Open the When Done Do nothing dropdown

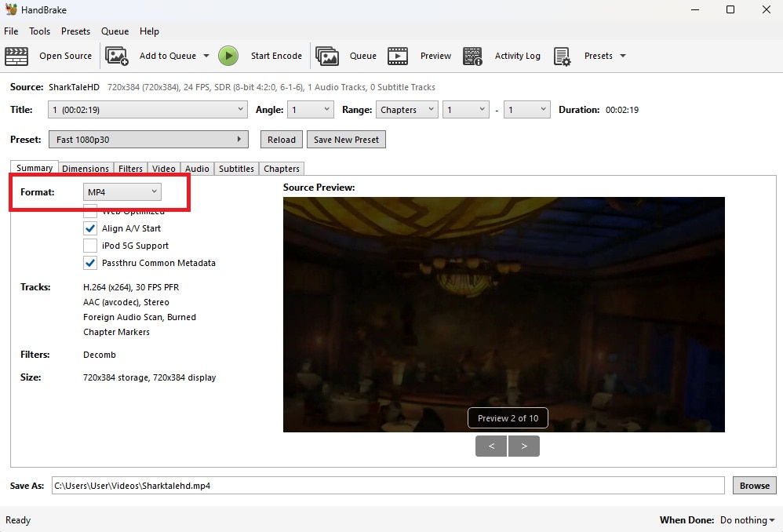tap(747, 520)
